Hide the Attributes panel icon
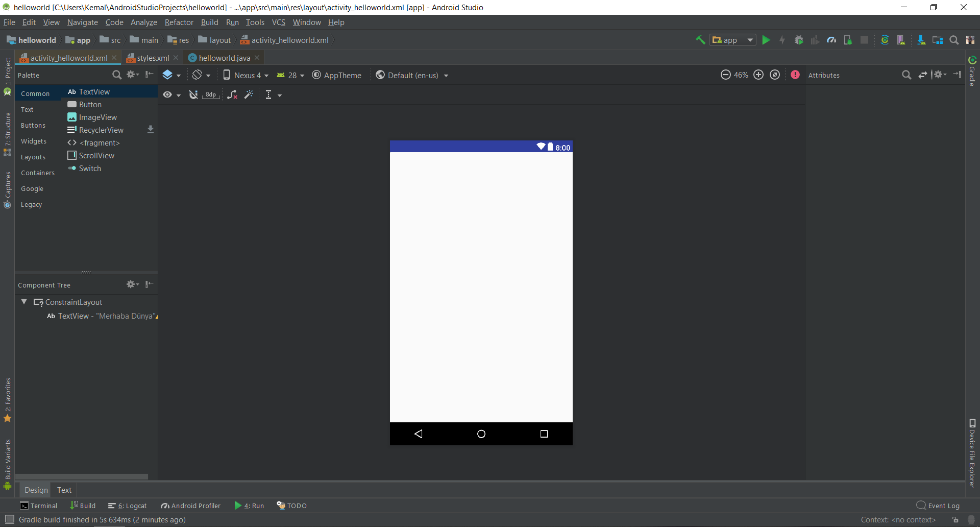980x527 pixels. pyautogui.click(x=957, y=75)
